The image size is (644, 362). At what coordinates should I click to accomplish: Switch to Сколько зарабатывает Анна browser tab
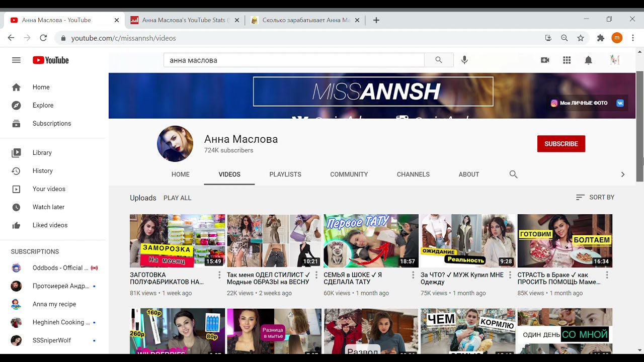[305, 20]
